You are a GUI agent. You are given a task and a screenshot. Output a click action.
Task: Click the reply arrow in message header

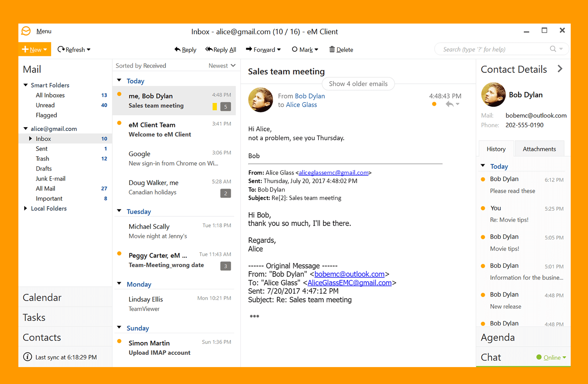pyautogui.click(x=449, y=104)
